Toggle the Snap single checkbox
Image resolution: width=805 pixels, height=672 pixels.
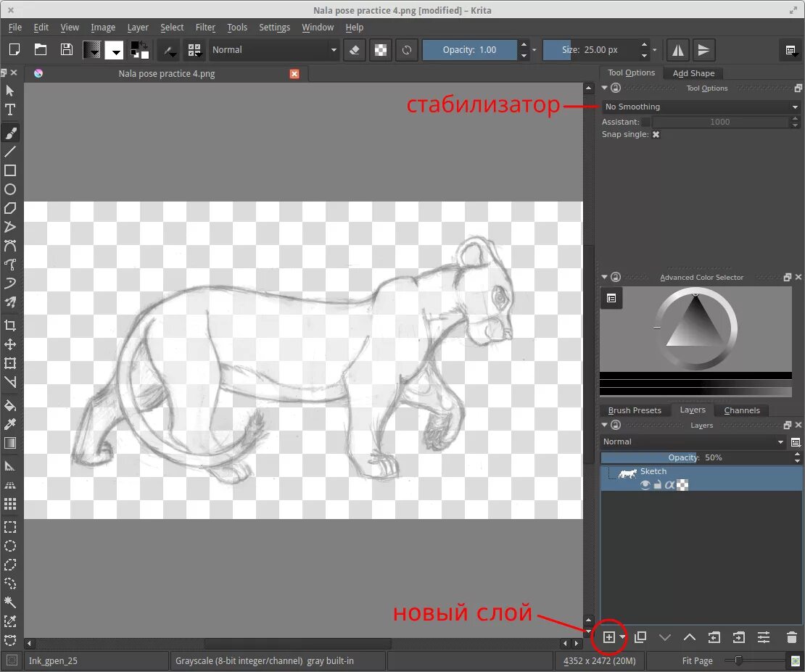(x=656, y=135)
